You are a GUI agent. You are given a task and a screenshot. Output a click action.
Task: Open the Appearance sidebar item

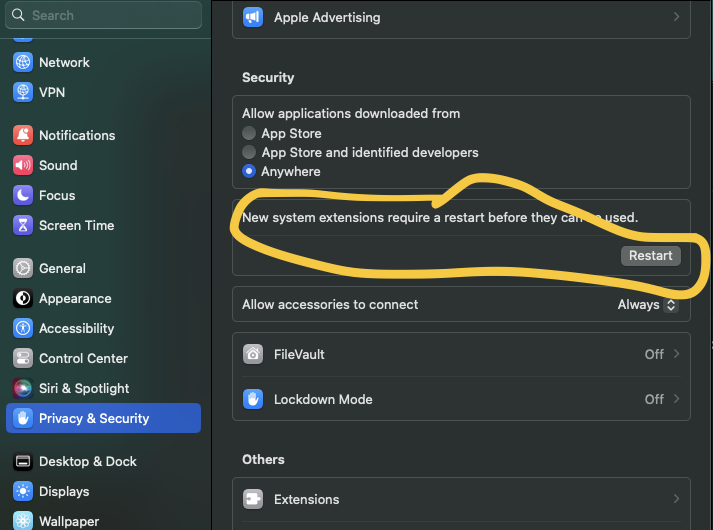[x=75, y=298]
